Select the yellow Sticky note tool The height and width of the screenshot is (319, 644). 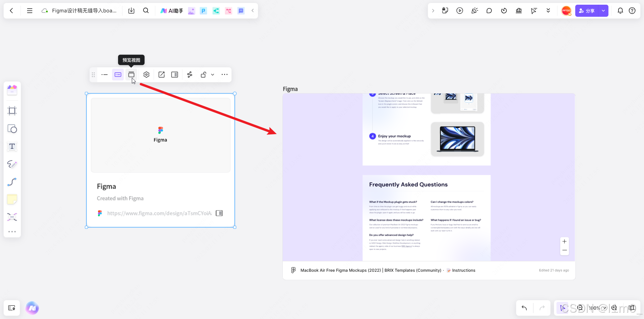(x=12, y=199)
